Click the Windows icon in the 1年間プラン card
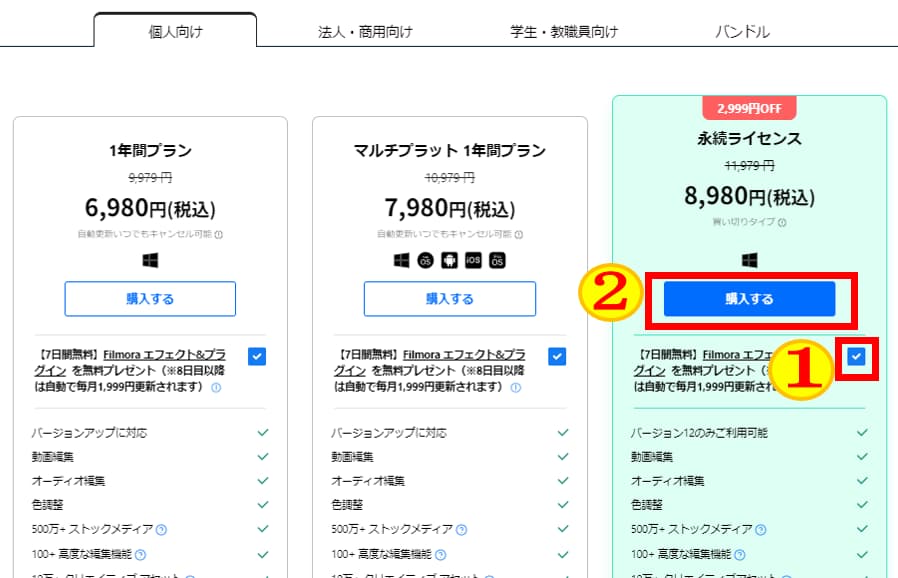 point(150,261)
